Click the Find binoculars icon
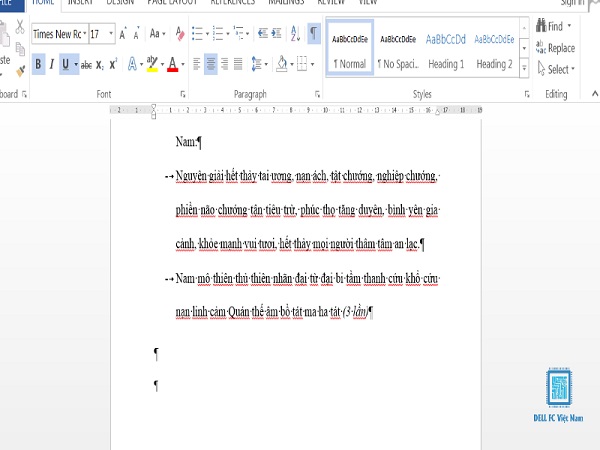600x450 pixels. (541, 25)
